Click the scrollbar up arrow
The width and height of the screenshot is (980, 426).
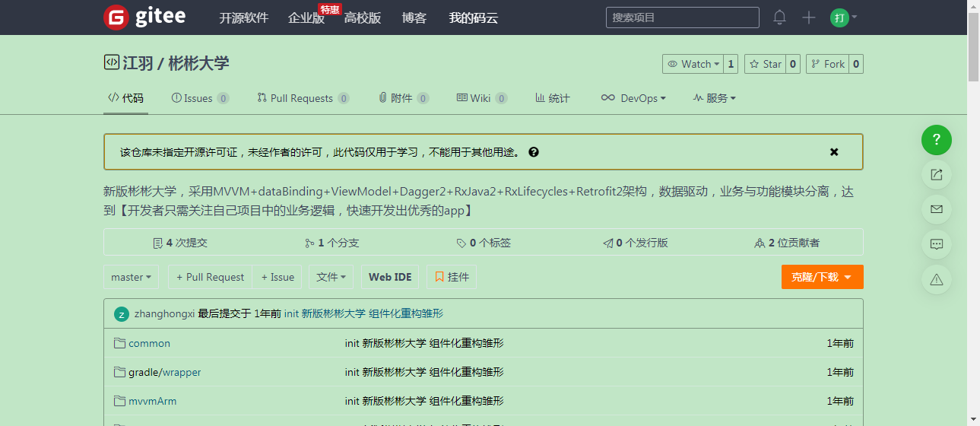pyautogui.click(x=973, y=5)
